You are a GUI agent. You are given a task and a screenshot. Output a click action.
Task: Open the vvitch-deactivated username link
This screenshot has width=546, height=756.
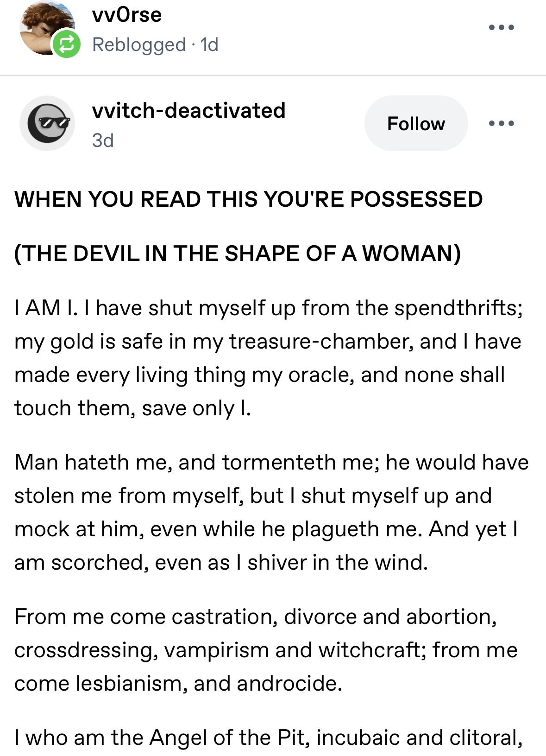[188, 110]
